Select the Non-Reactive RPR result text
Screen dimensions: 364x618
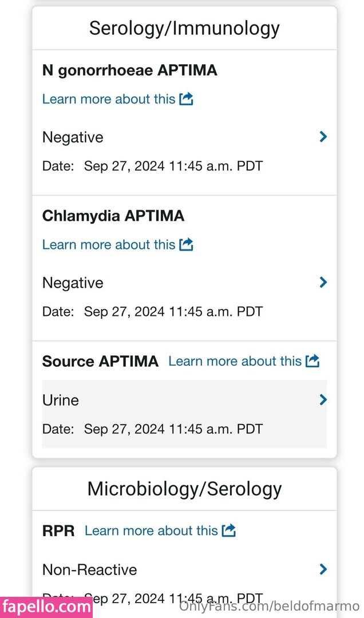point(90,569)
